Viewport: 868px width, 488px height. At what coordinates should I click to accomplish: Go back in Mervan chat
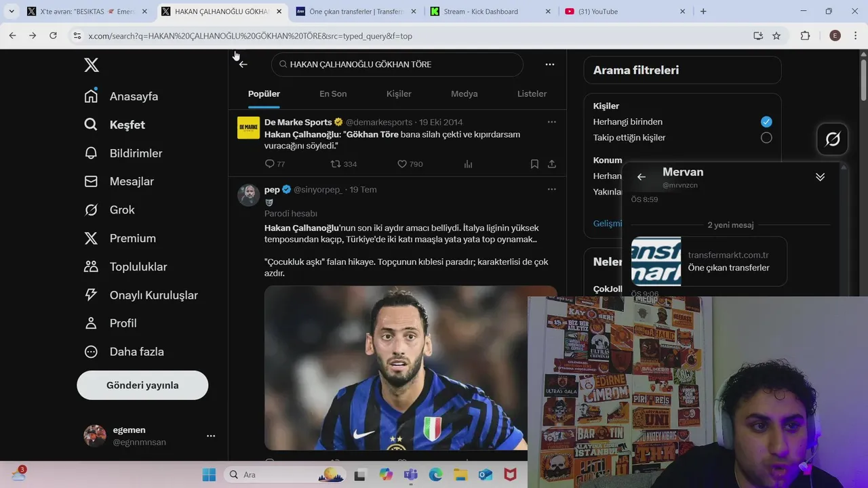(x=642, y=177)
